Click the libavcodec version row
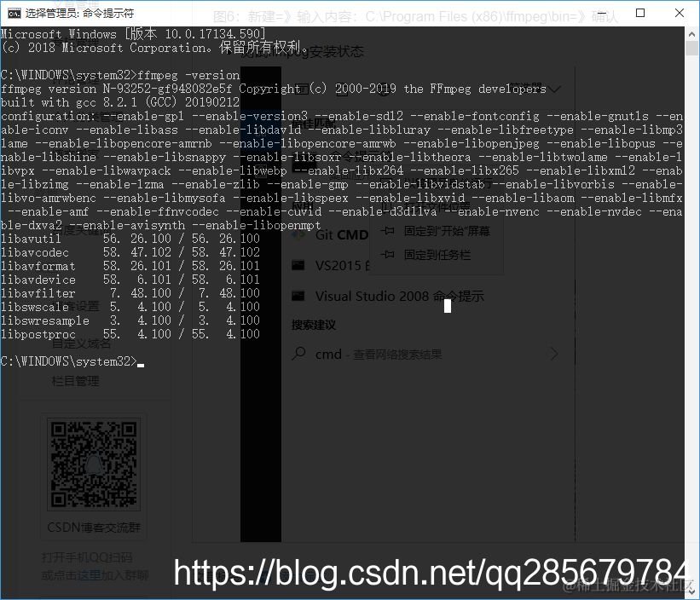 pyautogui.click(x=130, y=252)
